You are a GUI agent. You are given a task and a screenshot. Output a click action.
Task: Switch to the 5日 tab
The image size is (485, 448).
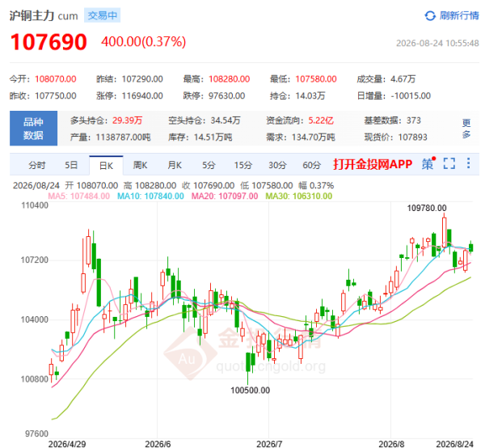pos(71,165)
